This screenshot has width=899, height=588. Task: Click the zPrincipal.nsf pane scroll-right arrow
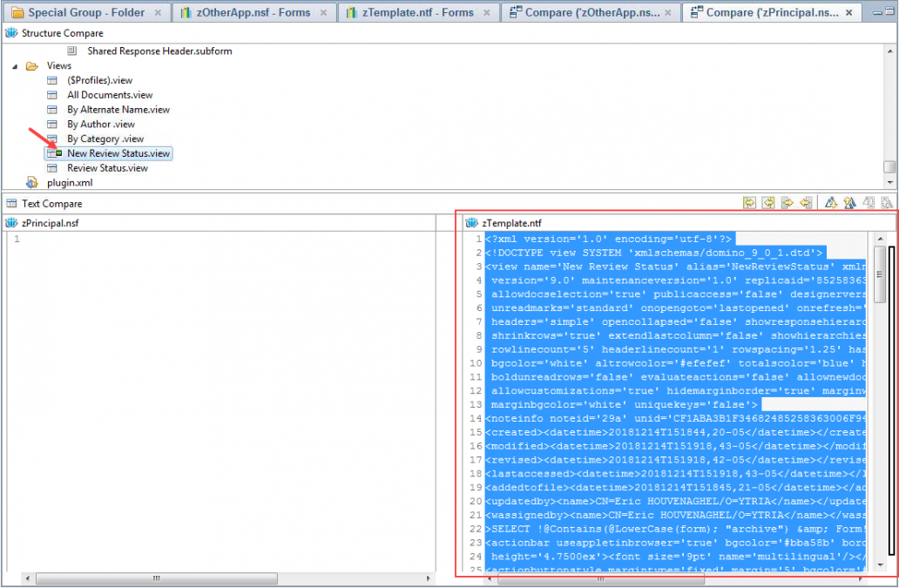coord(429,578)
